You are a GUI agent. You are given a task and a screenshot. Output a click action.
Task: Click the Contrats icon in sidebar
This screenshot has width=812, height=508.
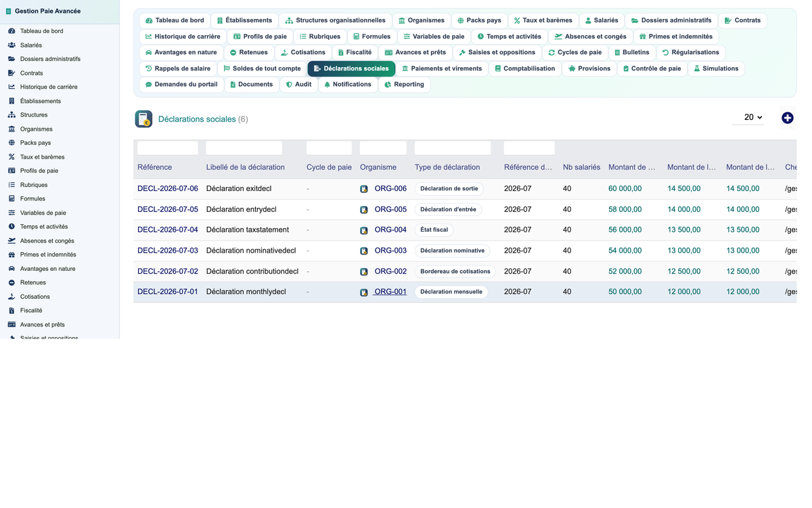(x=12, y=73)
